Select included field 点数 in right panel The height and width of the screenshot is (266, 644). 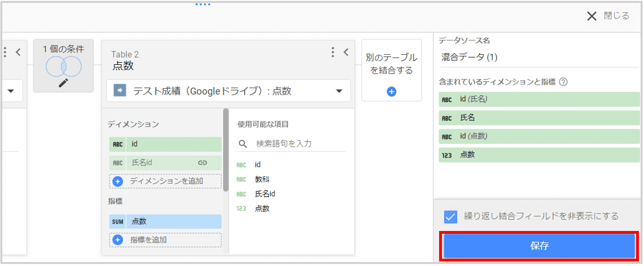point(539,155)
